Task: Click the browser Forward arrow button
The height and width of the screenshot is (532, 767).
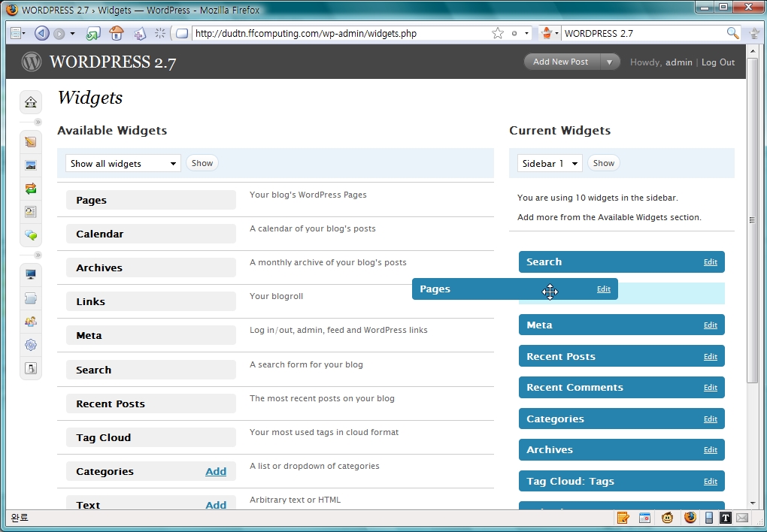Action: pyautogui.click(x=59, y=33)
